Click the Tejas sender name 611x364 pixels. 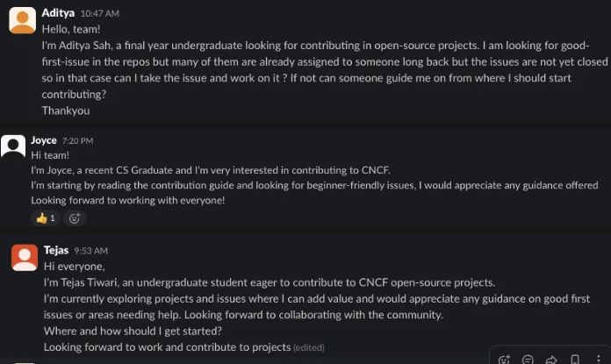[57, 250]
